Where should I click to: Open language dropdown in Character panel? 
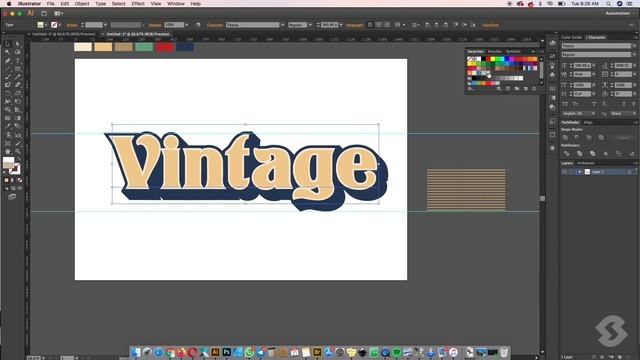pos(579,113)
